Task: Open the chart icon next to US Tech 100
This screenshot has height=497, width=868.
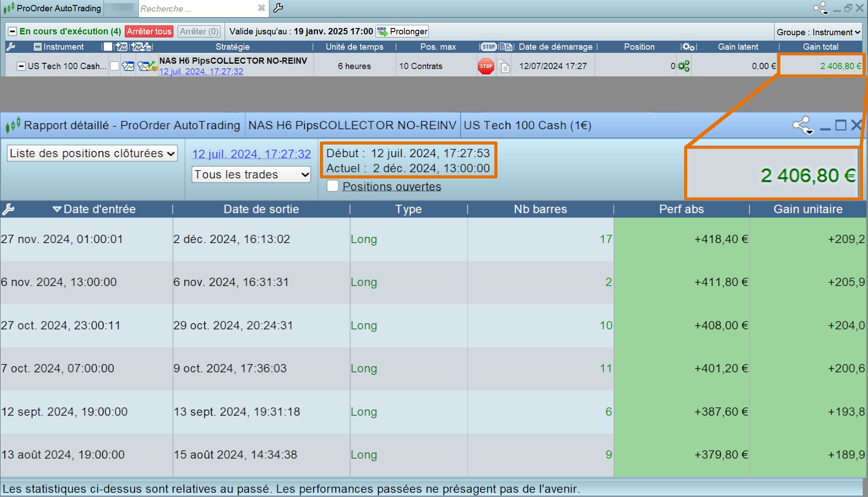Action: click(x=128, y=66)
